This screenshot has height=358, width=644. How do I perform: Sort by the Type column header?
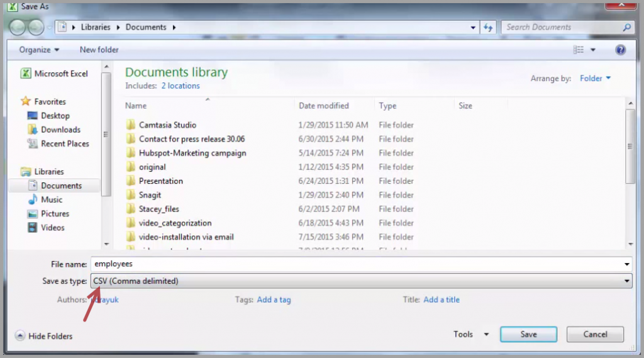[x=387, y=106]
